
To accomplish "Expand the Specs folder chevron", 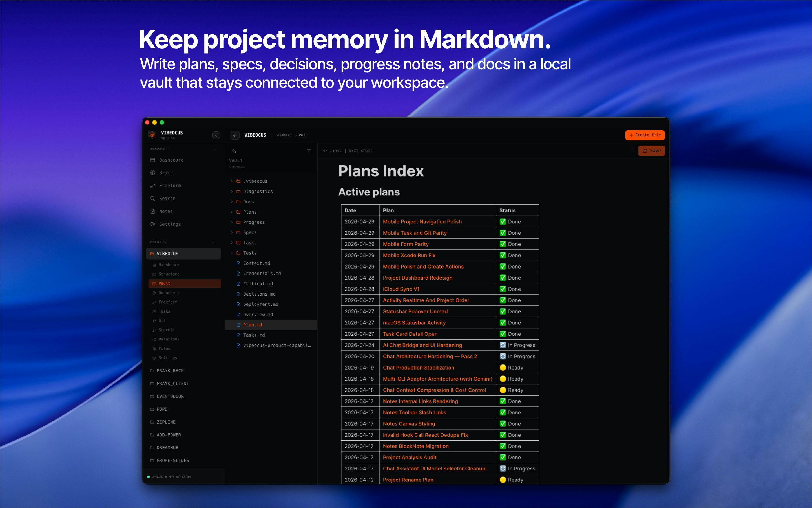I will (231, 232).
